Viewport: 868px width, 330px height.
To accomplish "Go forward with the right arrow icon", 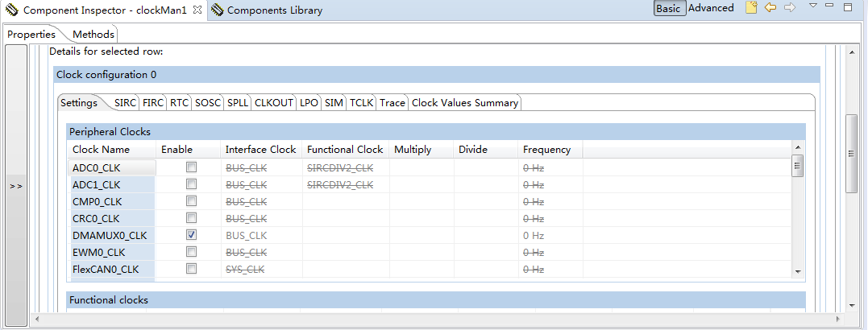I will 790,8.
